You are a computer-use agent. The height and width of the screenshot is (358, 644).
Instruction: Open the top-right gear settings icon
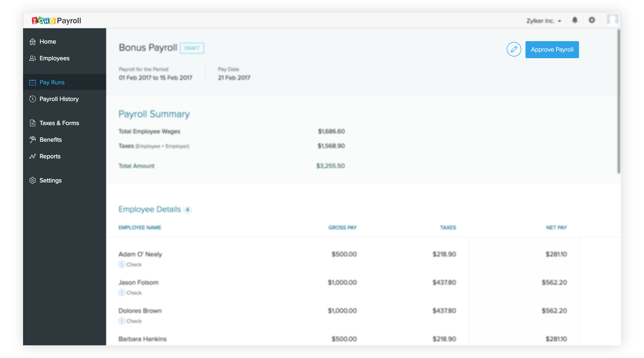(592, 20)
